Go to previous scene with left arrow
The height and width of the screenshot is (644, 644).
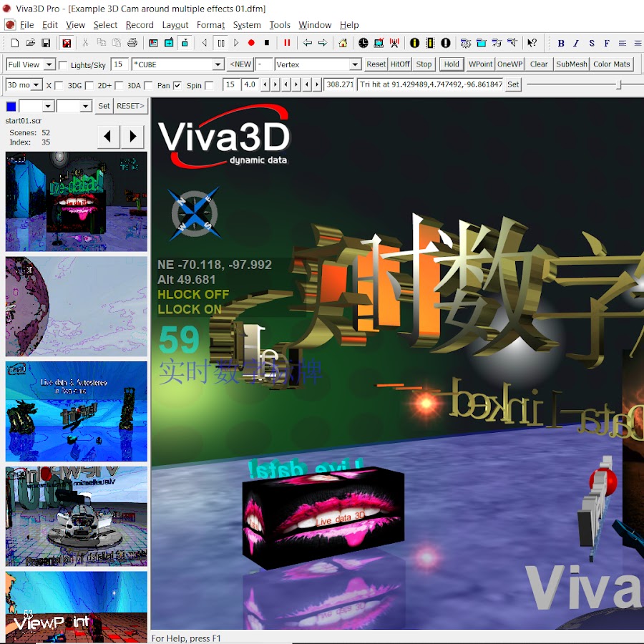pos(109,137)
